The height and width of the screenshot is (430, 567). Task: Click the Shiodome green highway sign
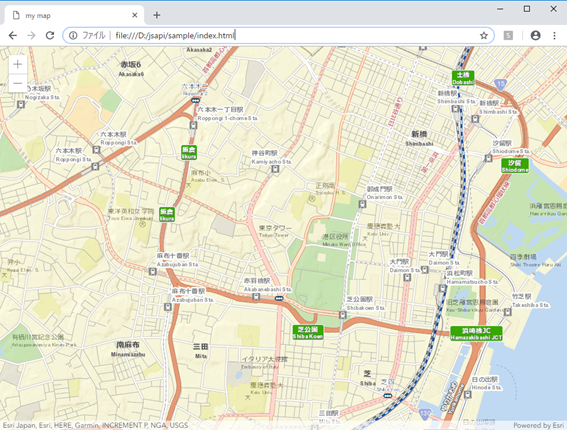click(x=515, y=166)
